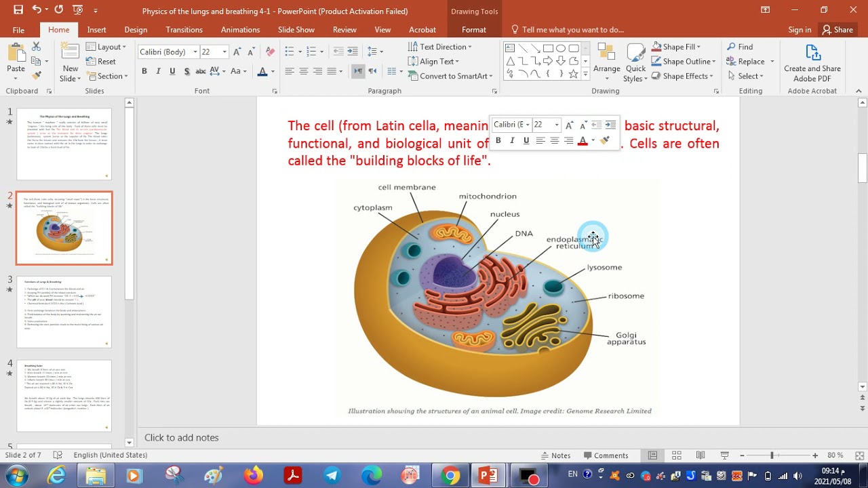868x488 pixels.
Task: Open the Section dropdown
Action: 107,76
